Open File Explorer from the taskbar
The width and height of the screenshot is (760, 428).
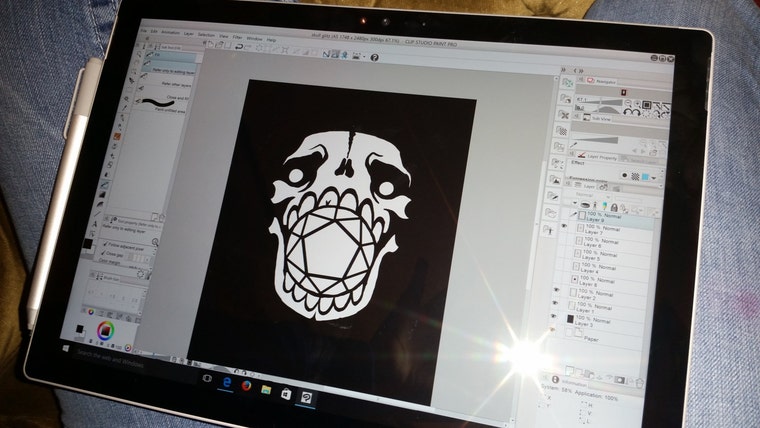click(x=266, y=390)
